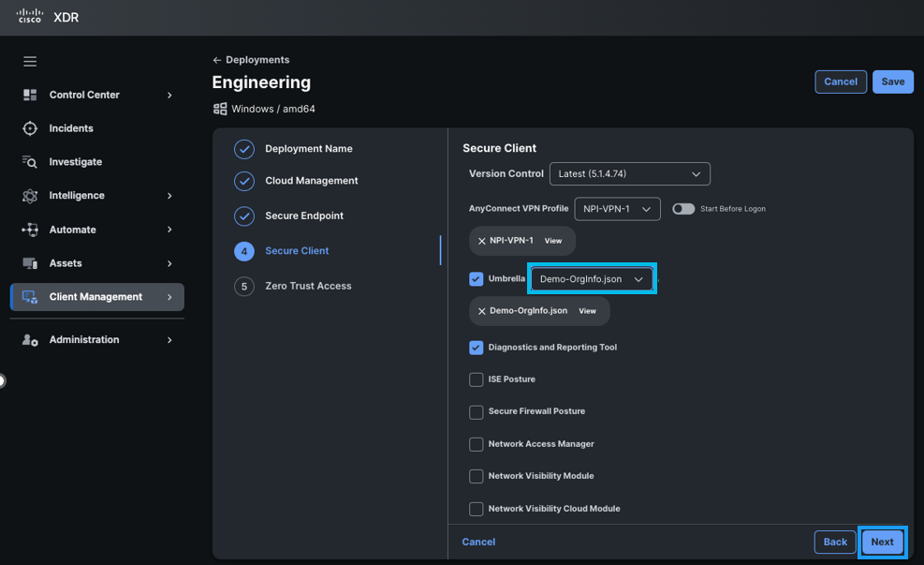Check Network Visibility Cloud Module box
Screen dimensions: 924x565
tap(477, 509)
